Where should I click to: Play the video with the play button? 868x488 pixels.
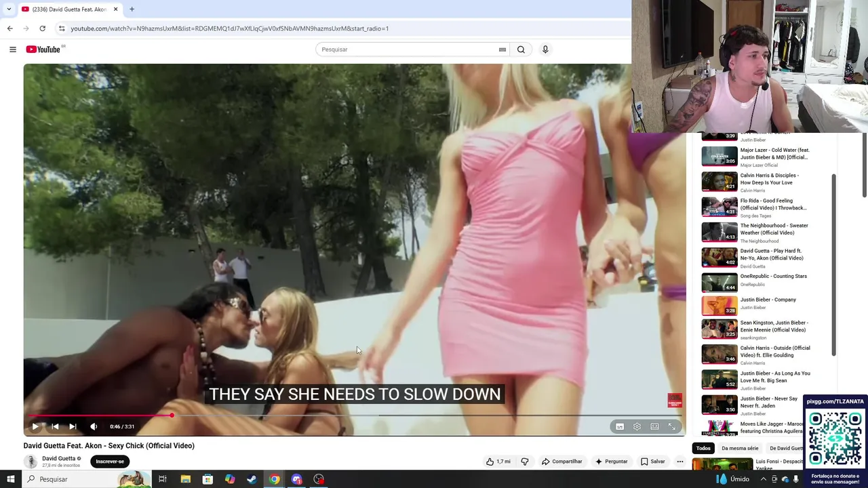[35, 426]
